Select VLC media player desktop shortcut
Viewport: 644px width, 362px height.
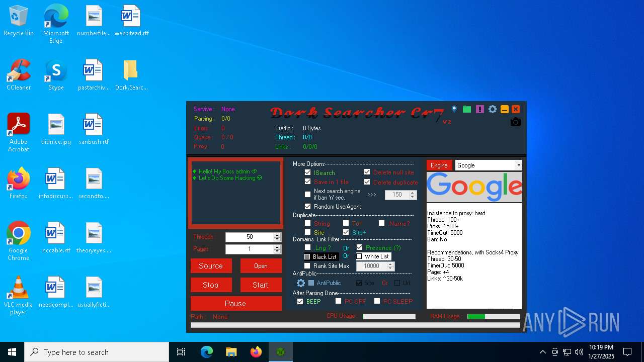(x=19, y=295)
